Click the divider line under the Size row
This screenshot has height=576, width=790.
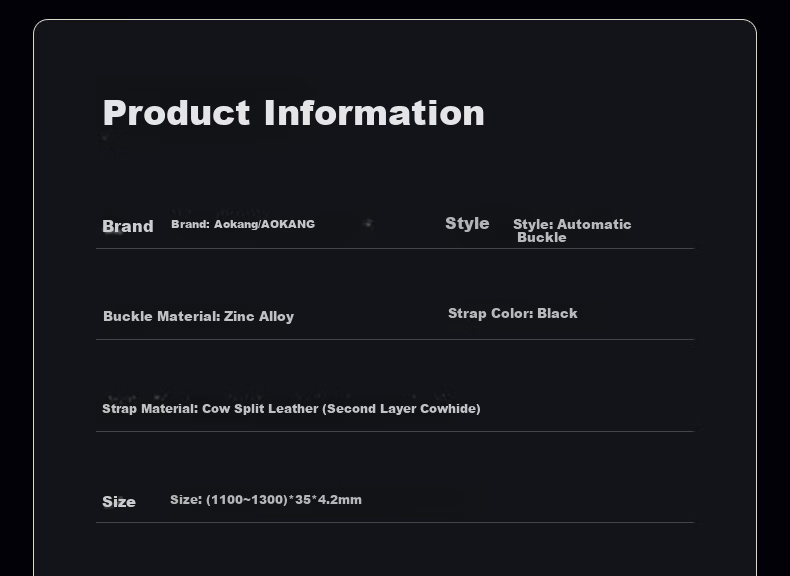pyautogui.click(x=395, y=523)
